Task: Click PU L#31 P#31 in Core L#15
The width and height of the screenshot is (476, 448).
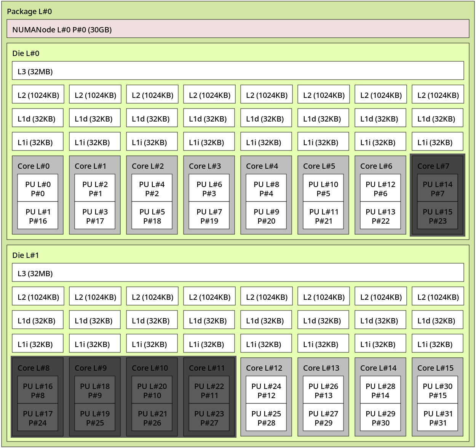Action: click(437, 418)
